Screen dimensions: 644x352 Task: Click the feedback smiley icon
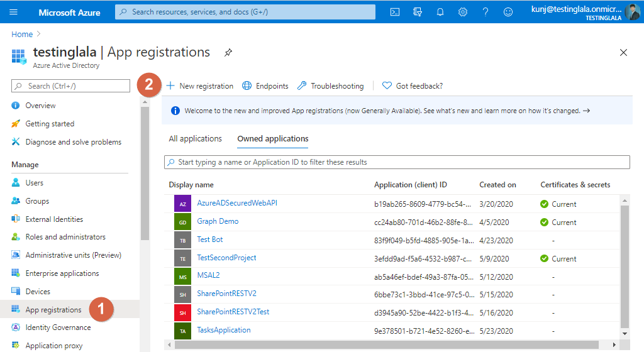click(508, 12)
